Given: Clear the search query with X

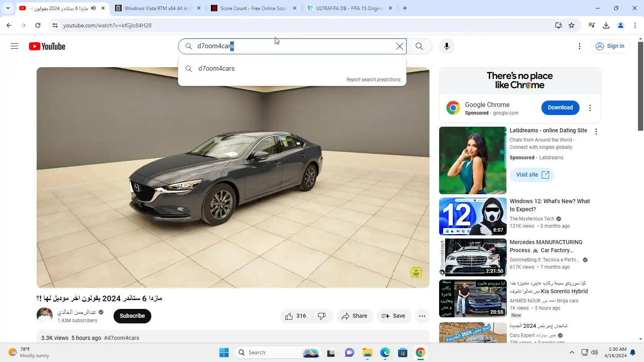Looking at the screenshot, I should tap(399, 46).
